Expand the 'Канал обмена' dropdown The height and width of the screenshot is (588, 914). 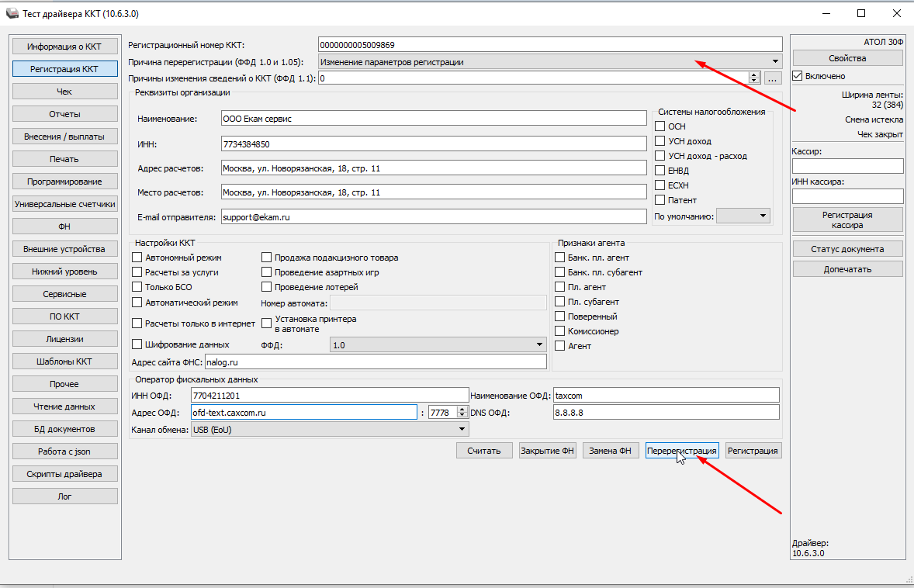pyautogui.click(x=329, y=430)
